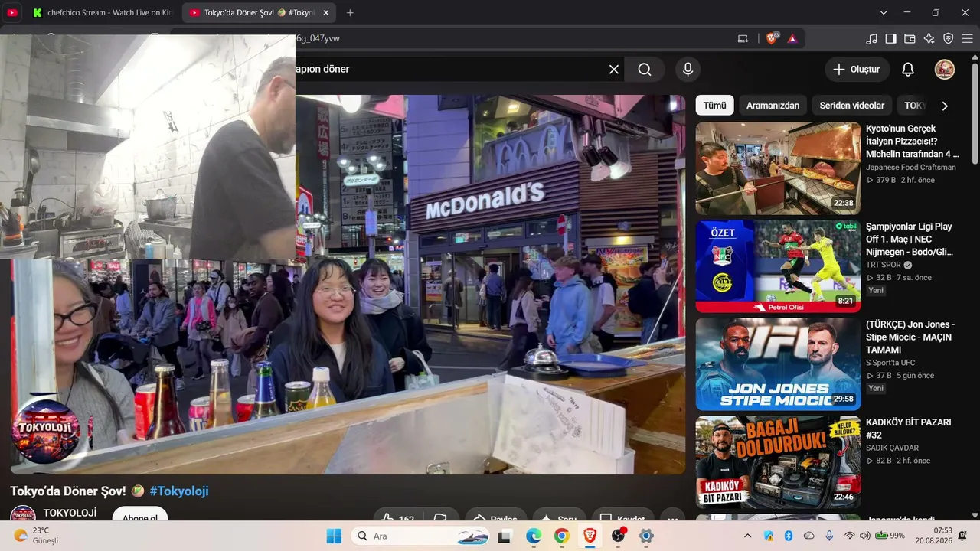Open OBS Studio from the taskbar
980x551 pixels.
(618, 536)
